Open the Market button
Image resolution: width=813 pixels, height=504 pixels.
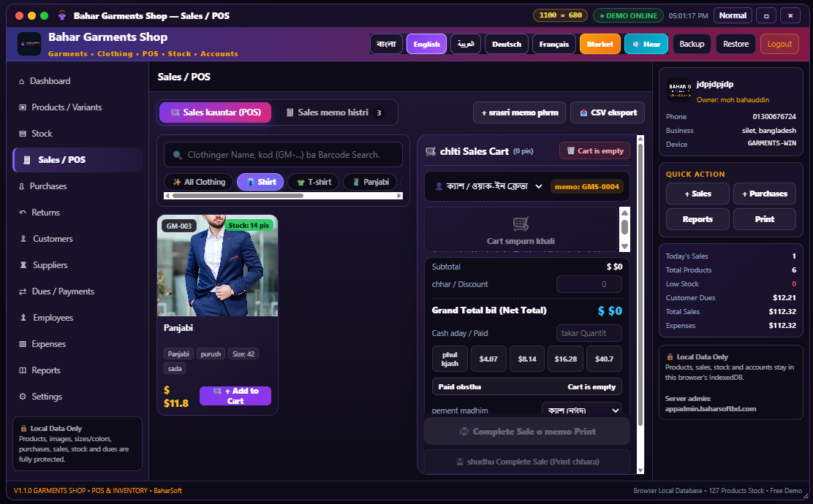click(x=600, y=44)
